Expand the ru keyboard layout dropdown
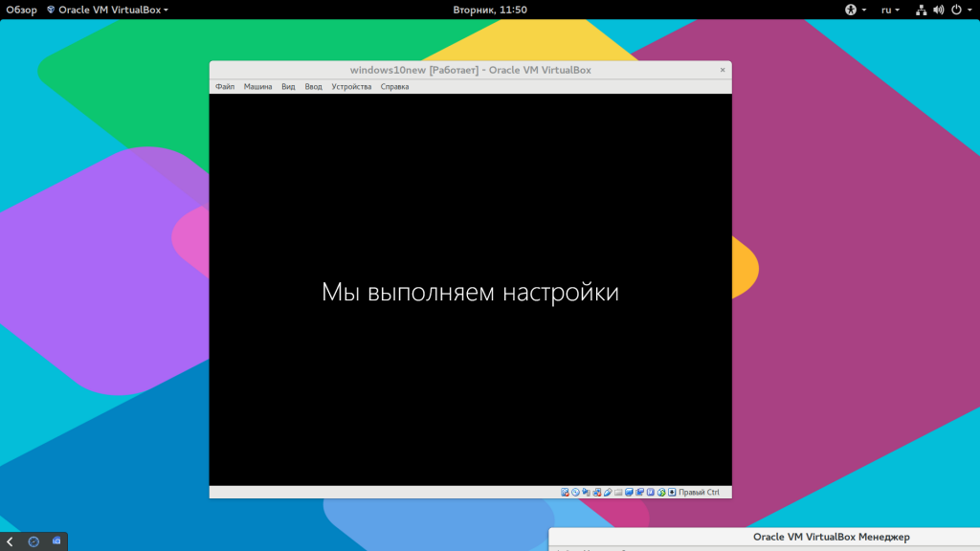Image resolution: width=980 pixels, height=551 pixels. coord(889,10)
